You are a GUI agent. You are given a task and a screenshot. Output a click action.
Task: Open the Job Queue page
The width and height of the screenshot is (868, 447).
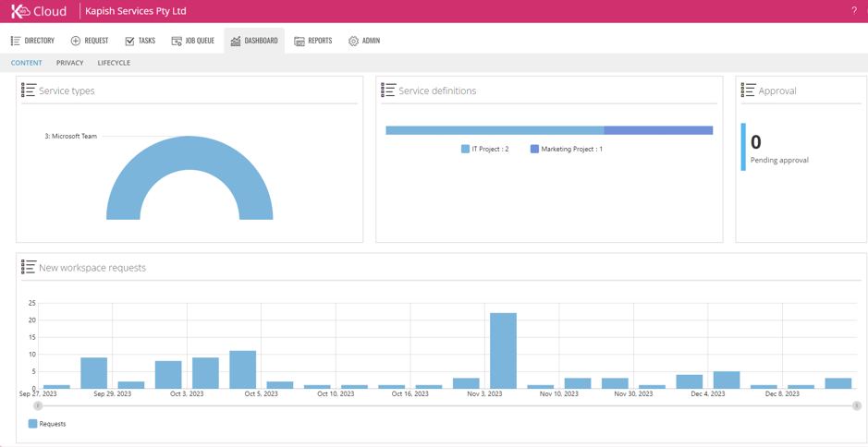tap(192, 41)
